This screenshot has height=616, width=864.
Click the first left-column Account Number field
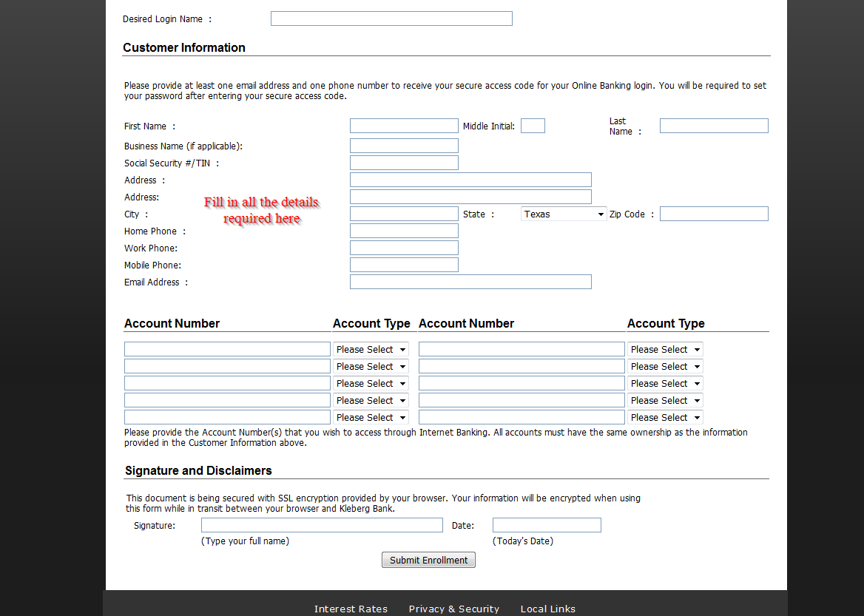[x=227, y=350]
